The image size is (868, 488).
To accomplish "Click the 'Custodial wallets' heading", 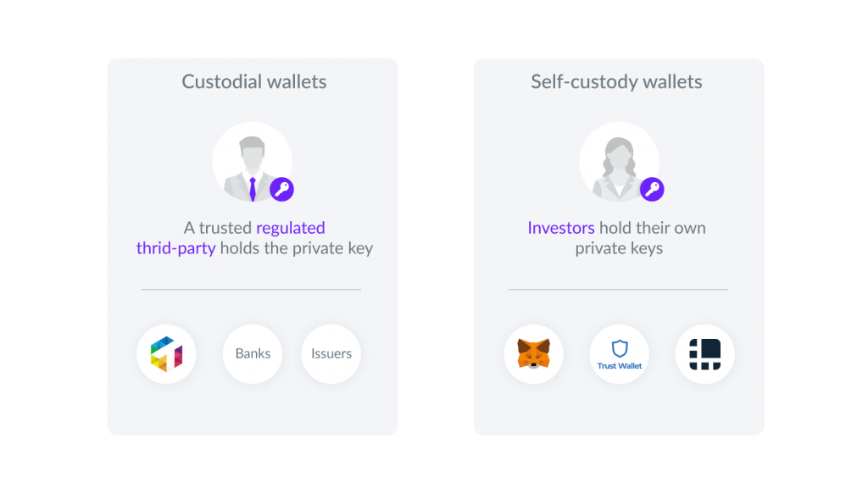I will click(254, 82).
